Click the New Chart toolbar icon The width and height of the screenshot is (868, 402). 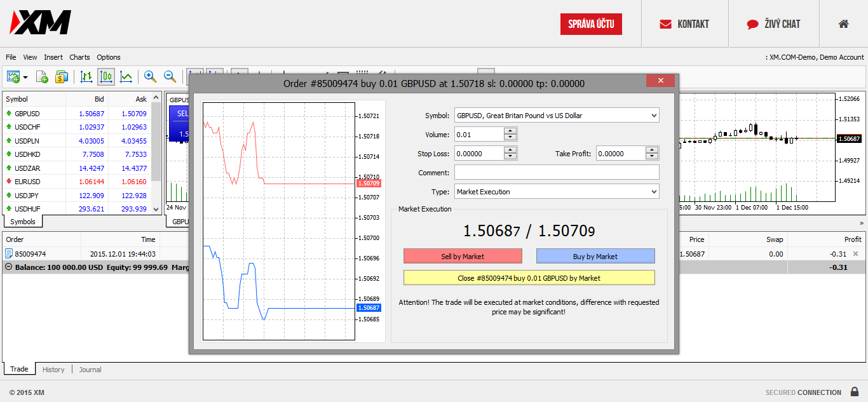point(13,77)
